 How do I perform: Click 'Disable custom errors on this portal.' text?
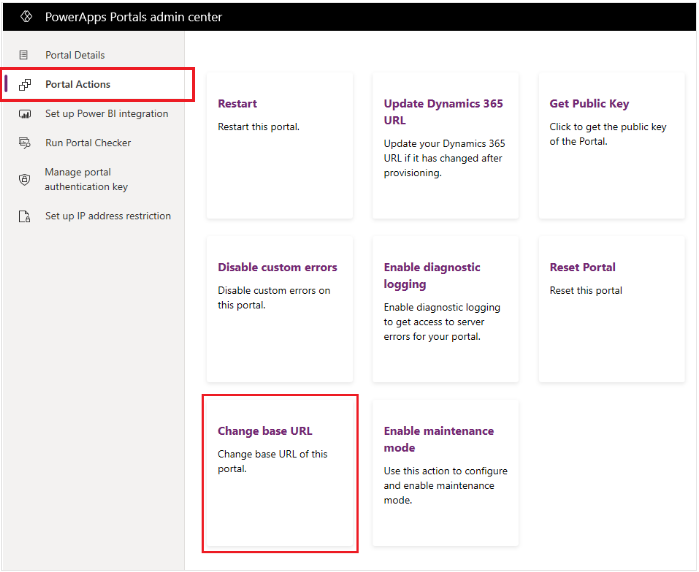(274, 298)
